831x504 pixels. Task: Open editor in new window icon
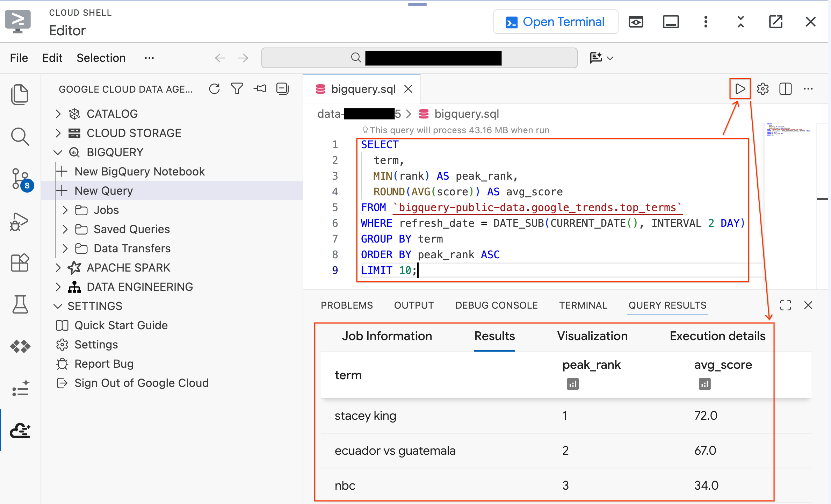(x=775, y=22)
